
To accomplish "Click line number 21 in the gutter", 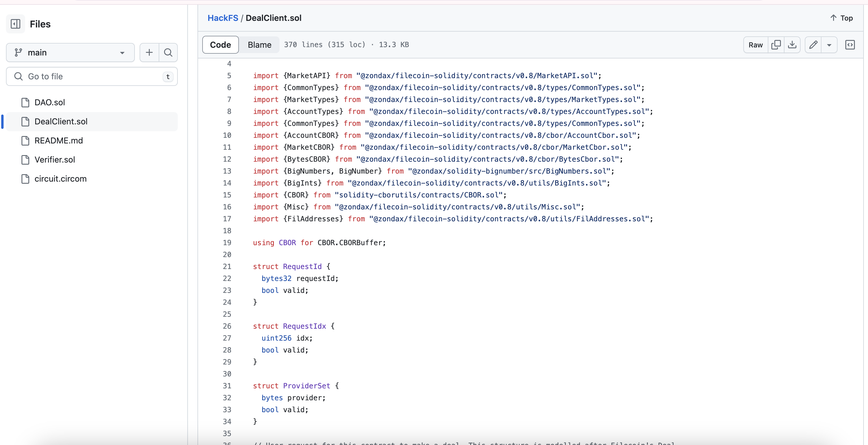I will (227, 267).
